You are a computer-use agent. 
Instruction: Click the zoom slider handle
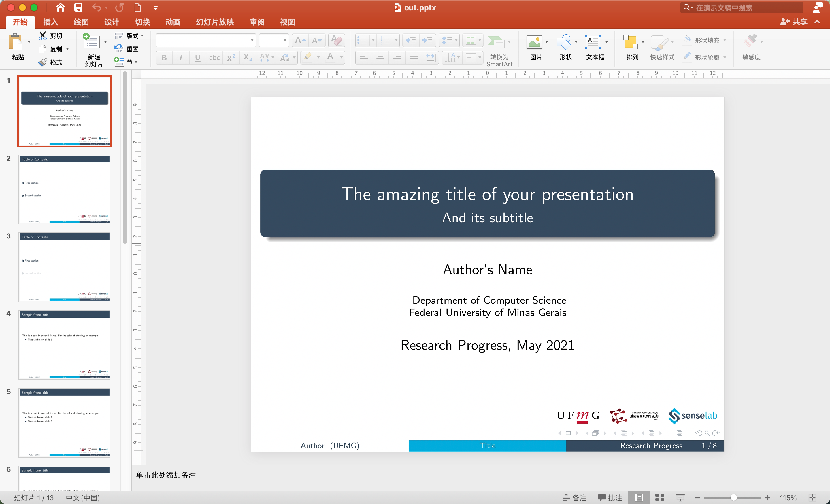[x=733, y=497]
